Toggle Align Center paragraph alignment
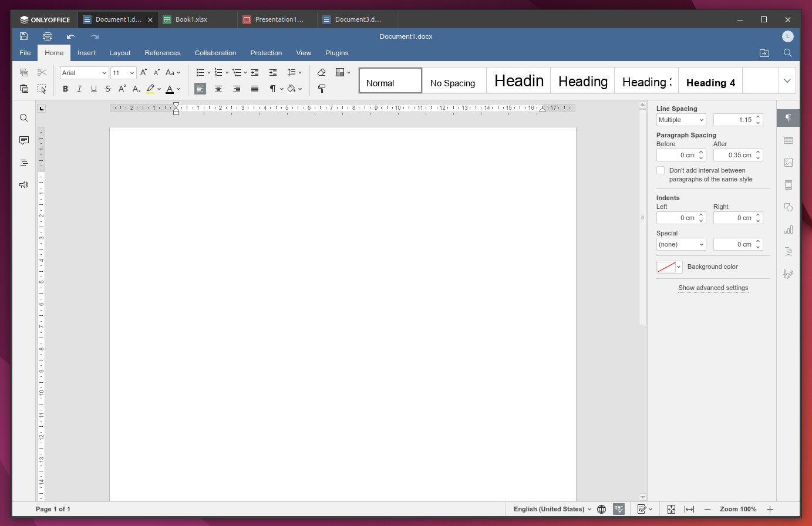The height and width of the screenshot is (526, 812). coord(218,89)
